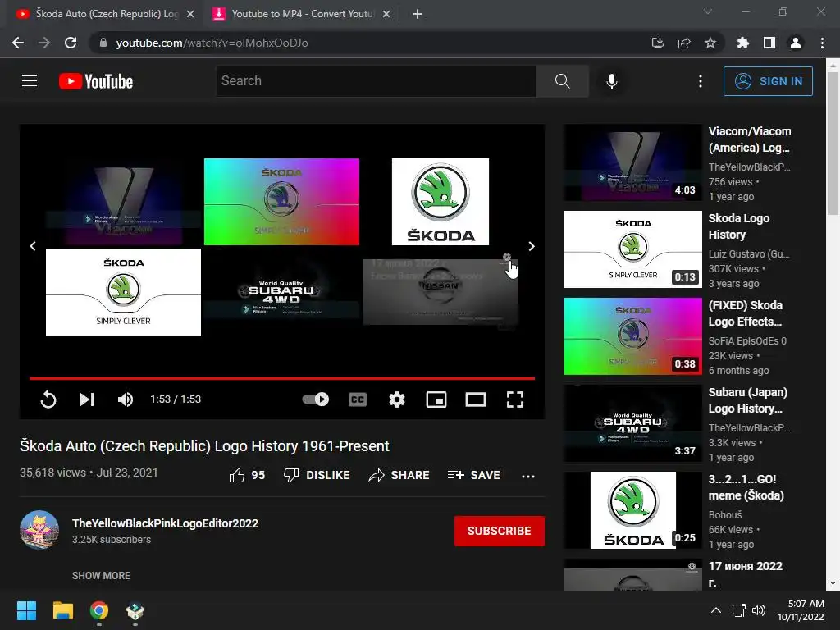Screen dimensions: 840x630
Task: Click the address bar URL
Action: [212, 43]
